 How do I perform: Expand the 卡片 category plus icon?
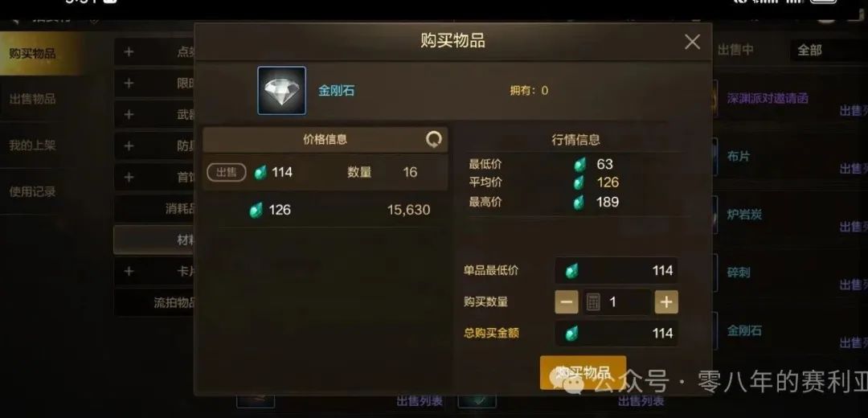coord(129,271)
